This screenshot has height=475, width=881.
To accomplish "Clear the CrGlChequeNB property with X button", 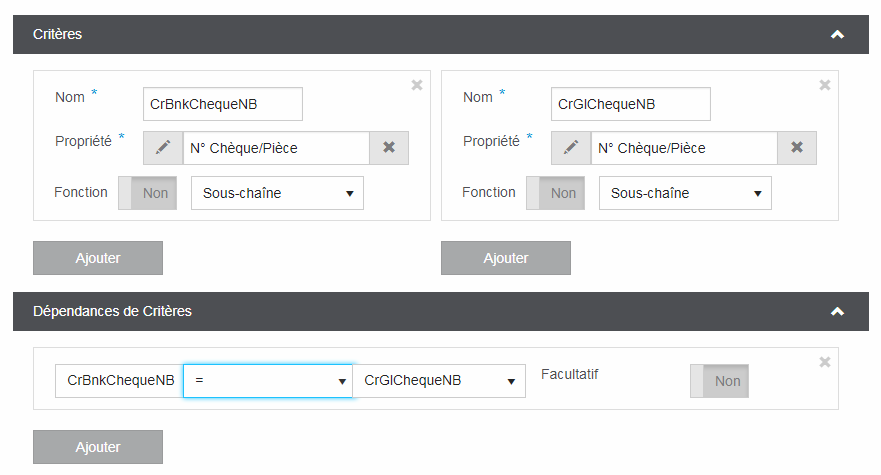I will click(x=797, y=148).
